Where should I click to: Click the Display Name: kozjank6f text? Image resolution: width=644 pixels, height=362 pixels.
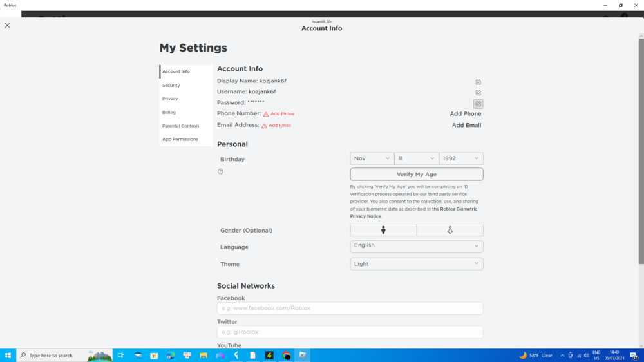coord(252,81)
